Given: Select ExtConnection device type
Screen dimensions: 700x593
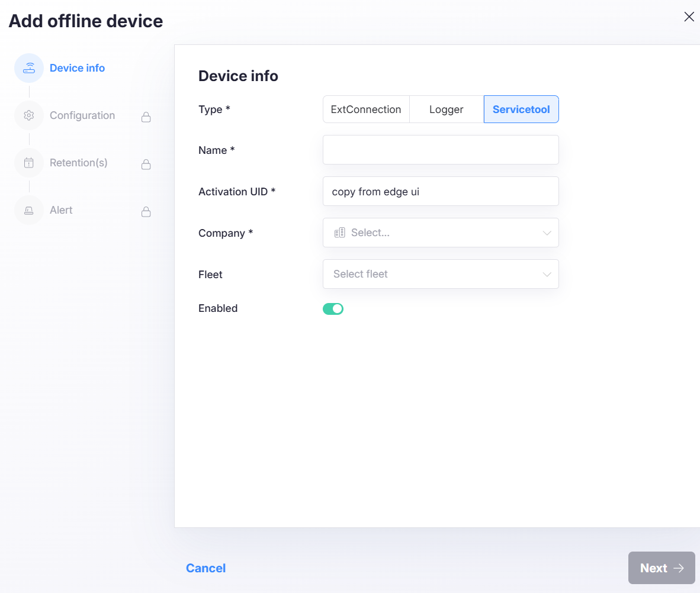Looking at the screenshot, I should [366, 109].
